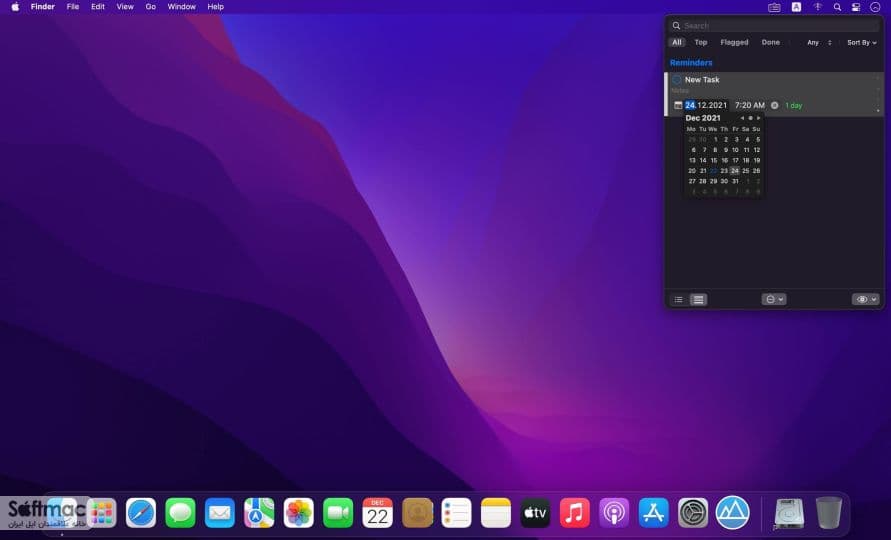Open the Go menu
This screenshot has height=540, width=891.
(151, 7)
